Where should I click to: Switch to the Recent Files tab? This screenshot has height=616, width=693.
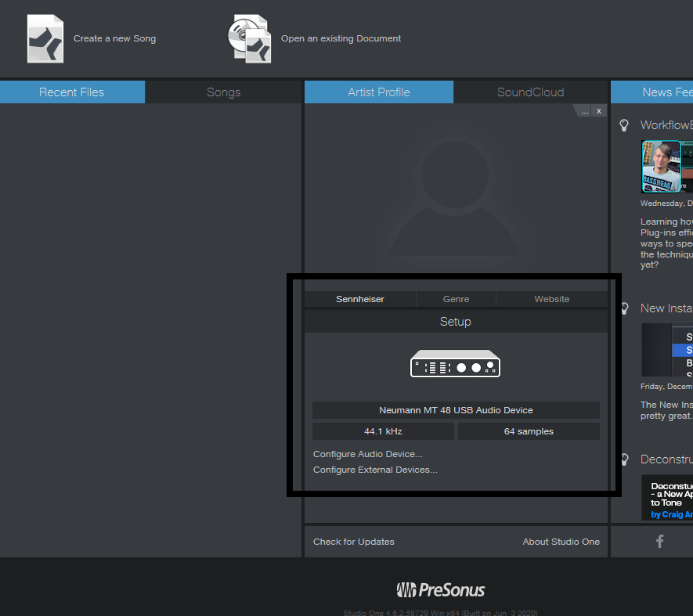point(72,92)
